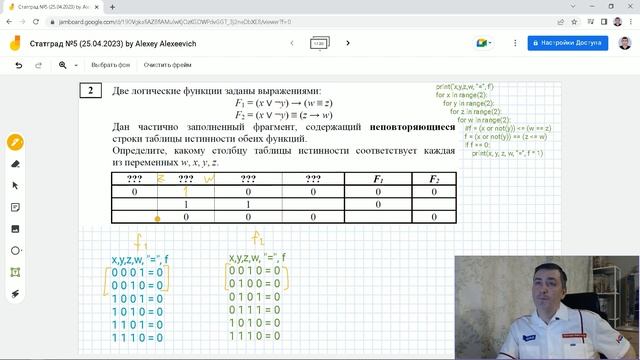Screen dimensions: 640x360
Task: Open zoom level dropdown arrow
Action: (x=76, y=65)
